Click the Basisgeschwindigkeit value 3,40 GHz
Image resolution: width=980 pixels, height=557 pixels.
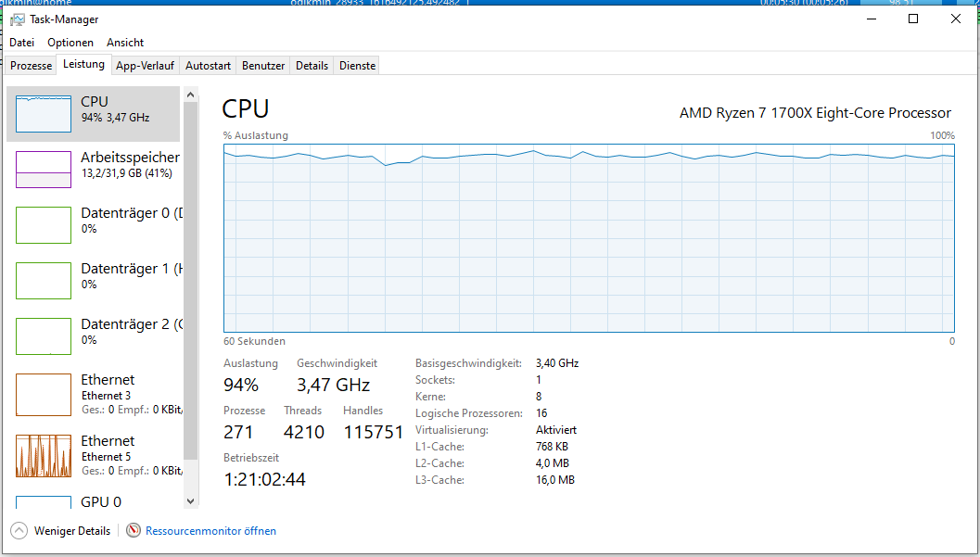click(557, 362)
